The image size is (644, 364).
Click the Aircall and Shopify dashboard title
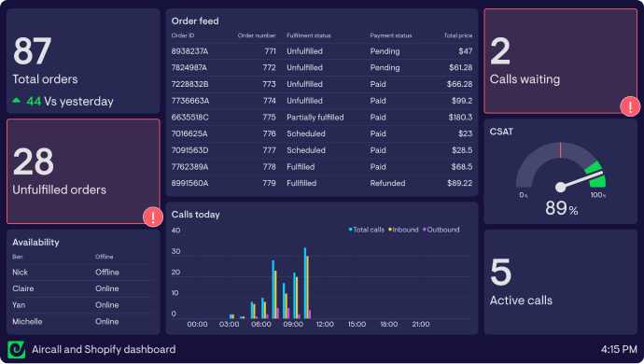[x=104, y=350]
